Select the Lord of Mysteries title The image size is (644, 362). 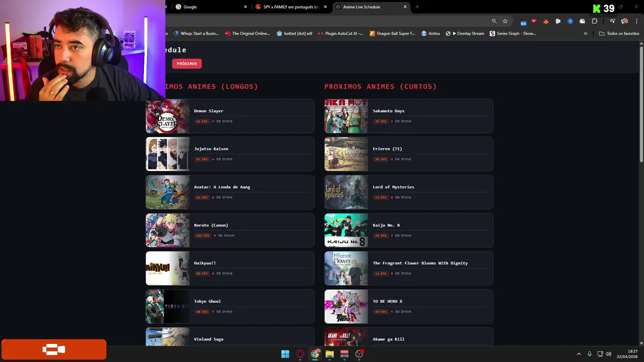pyautogui.click(x=393, y=187)
